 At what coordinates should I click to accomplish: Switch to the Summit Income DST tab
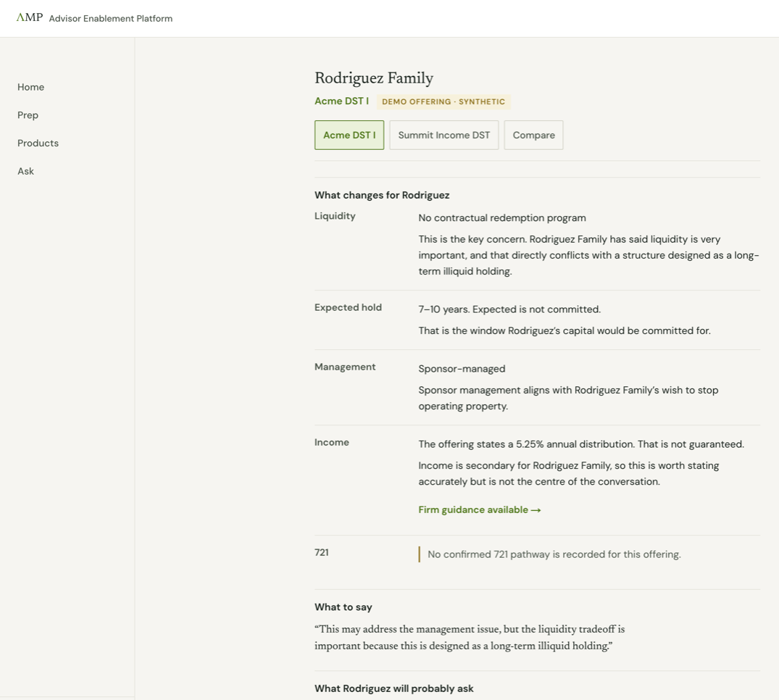click(x=444, y=135)
